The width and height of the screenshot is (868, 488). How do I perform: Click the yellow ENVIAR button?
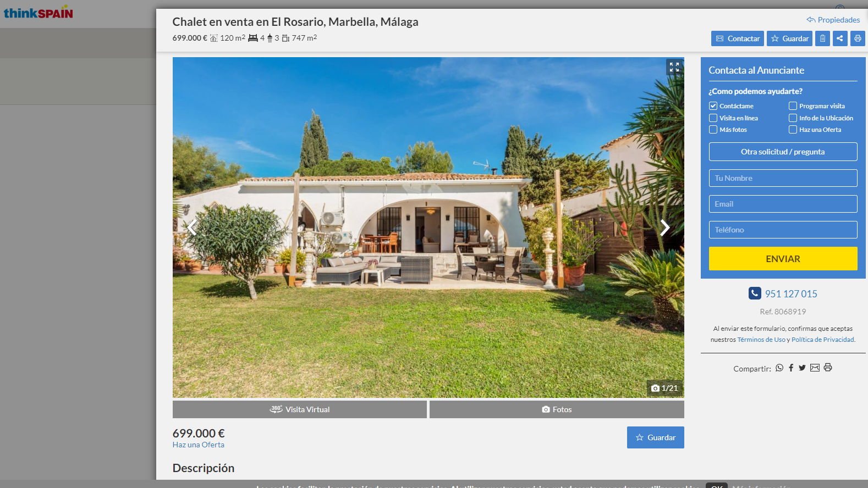click(x=783, y=258)
